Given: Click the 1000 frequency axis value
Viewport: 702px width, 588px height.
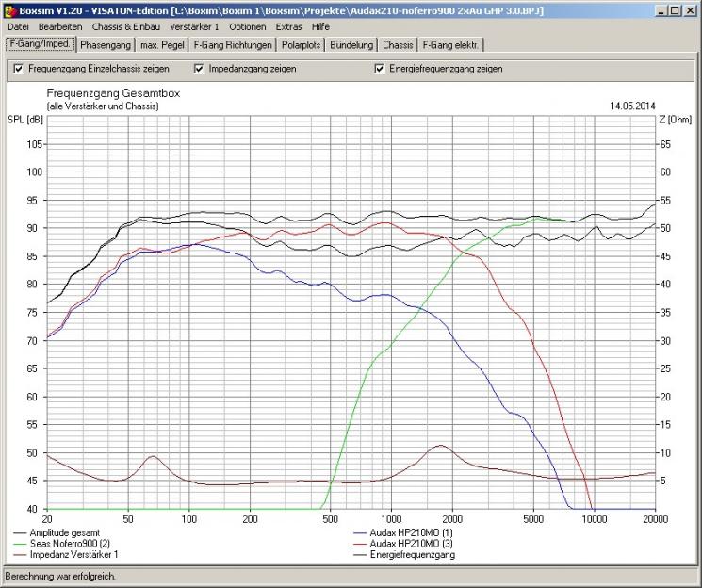Looking at the screenshot, I should (391, 519).
